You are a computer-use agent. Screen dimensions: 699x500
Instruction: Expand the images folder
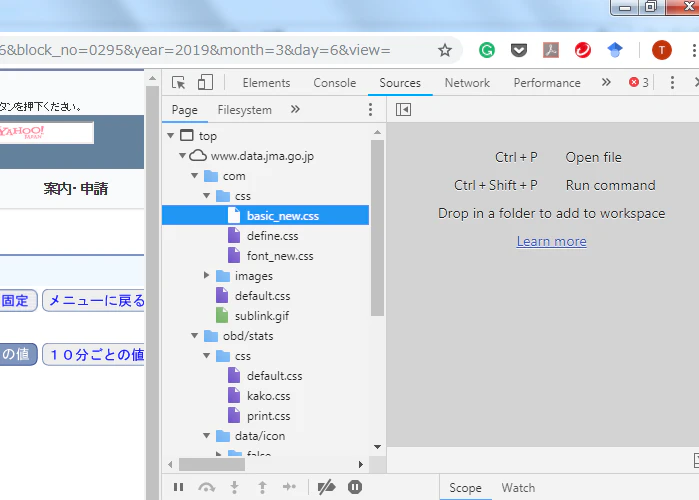(x=206, y=275)
